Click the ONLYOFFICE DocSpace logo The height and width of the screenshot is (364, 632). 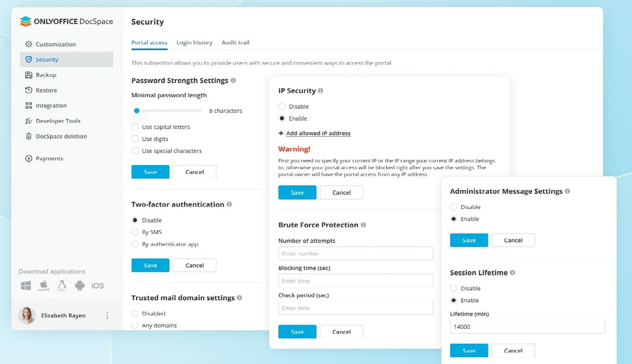[66, 21]
